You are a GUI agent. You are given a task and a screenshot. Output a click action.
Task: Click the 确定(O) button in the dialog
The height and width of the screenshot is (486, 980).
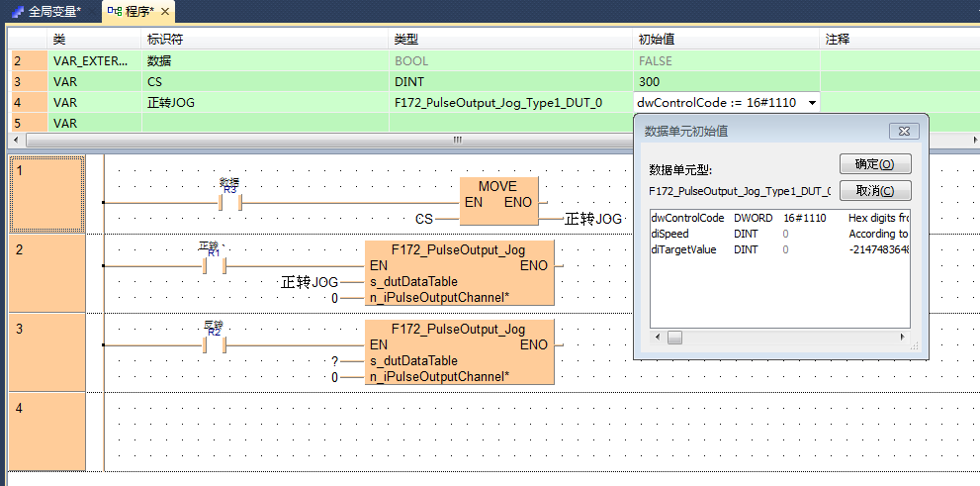(x=874, y=164)
